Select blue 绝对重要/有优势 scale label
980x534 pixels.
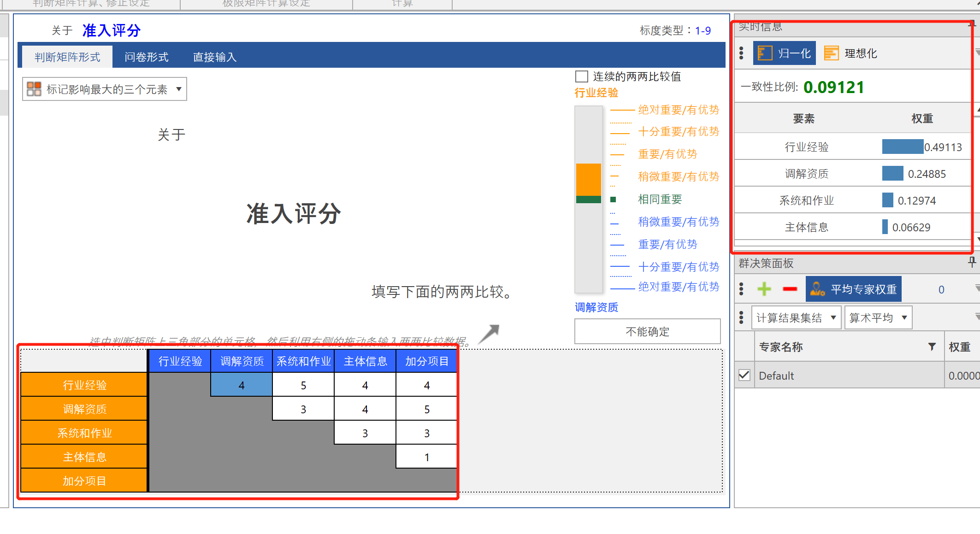coord(679,287)
